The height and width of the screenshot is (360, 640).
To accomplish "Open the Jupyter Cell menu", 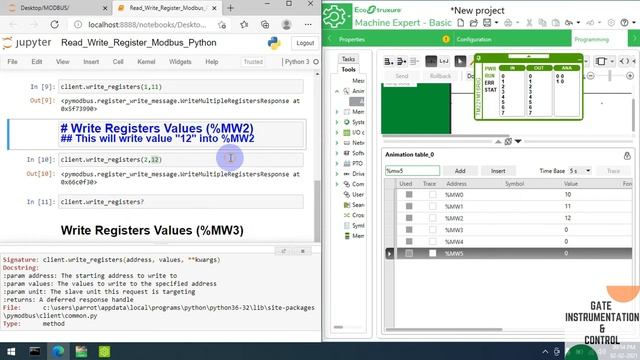I will click(x=118, y=62).
